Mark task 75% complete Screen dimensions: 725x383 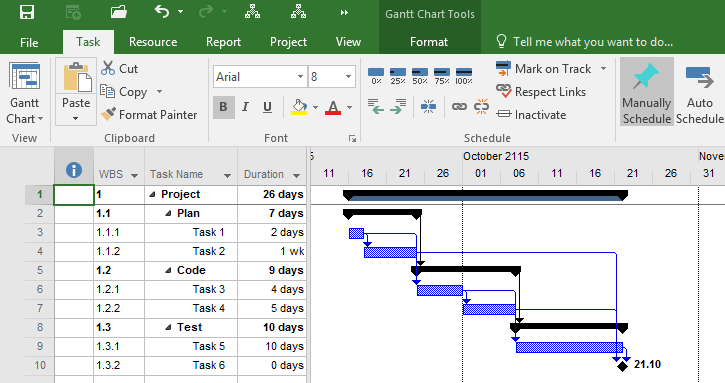(x=442, y=76)
